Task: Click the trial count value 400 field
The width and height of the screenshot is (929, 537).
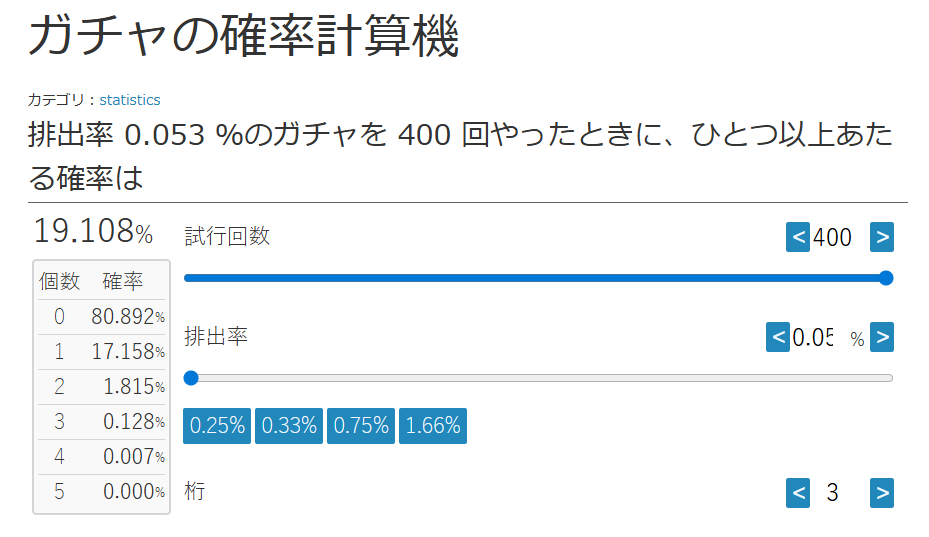Action: 833,237
